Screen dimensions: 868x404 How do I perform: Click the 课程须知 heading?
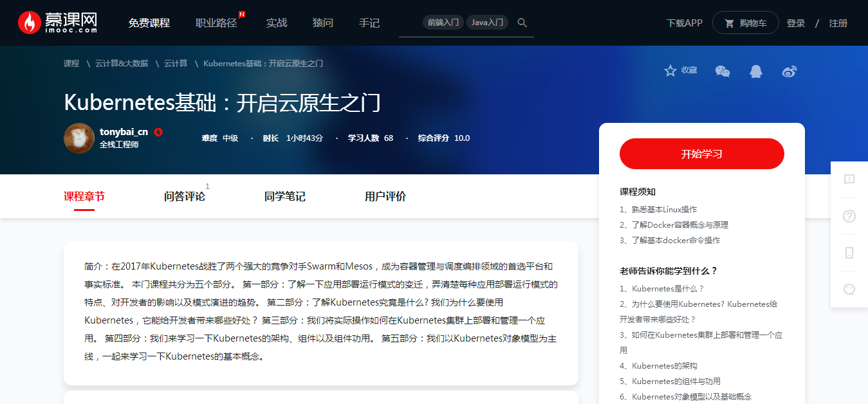pos(638,192)
